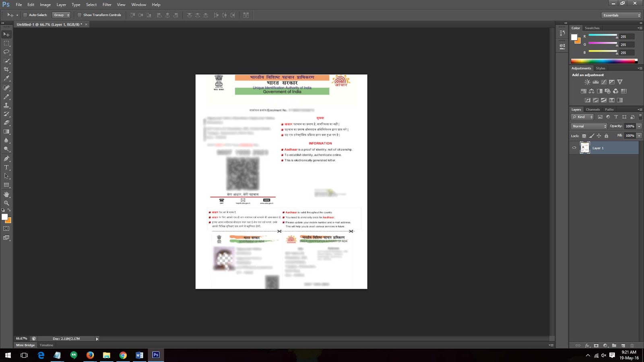The width and height of the screenshot is (644, 362).
Task: Open the status bar info arrow
Action: click(x=97, y=339)
